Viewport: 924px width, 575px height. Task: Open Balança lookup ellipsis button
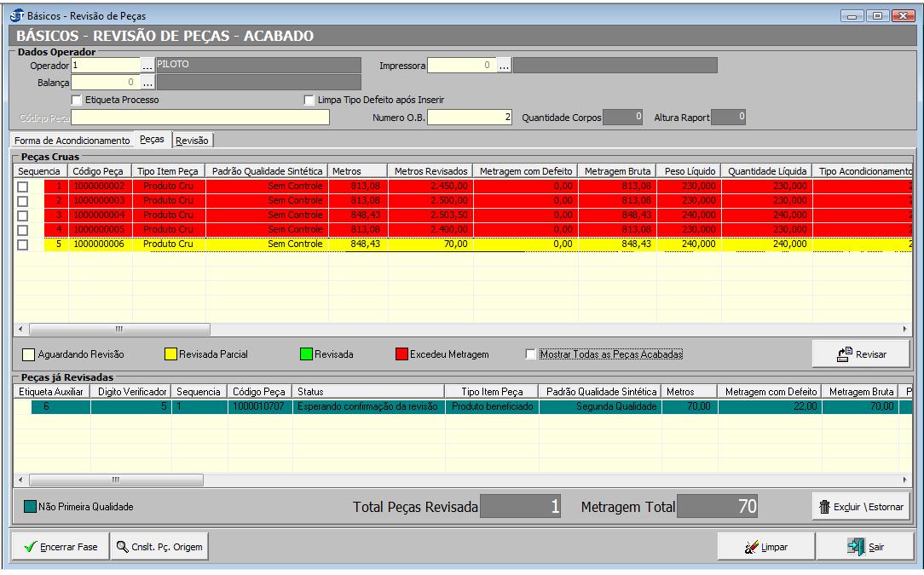(147, 83)
